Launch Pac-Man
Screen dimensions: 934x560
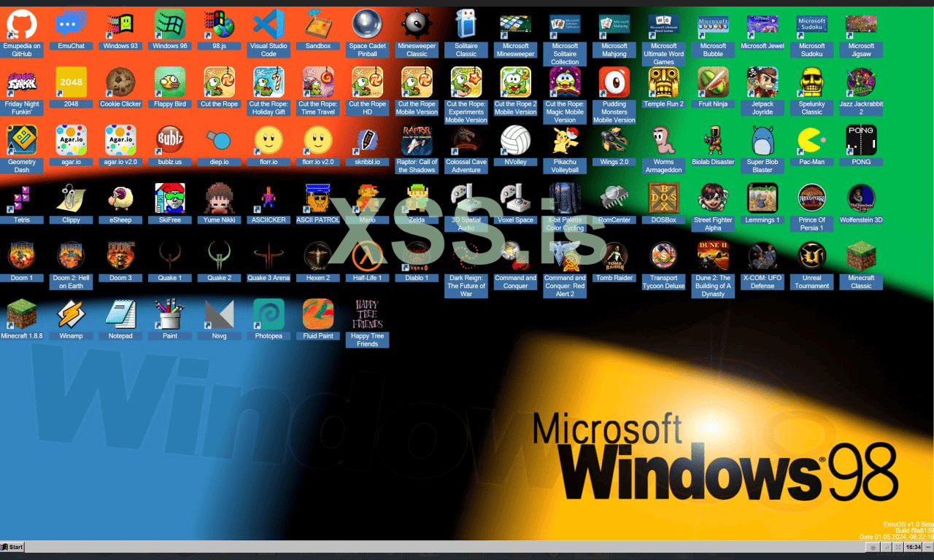coord(812,140)
